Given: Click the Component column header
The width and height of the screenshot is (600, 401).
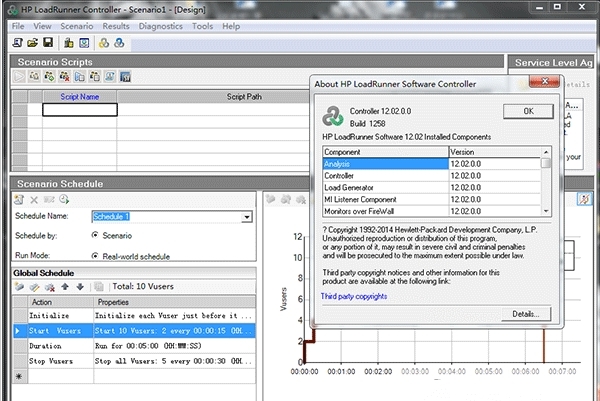Looking at the screenshot, I should [x=385, y=152].
